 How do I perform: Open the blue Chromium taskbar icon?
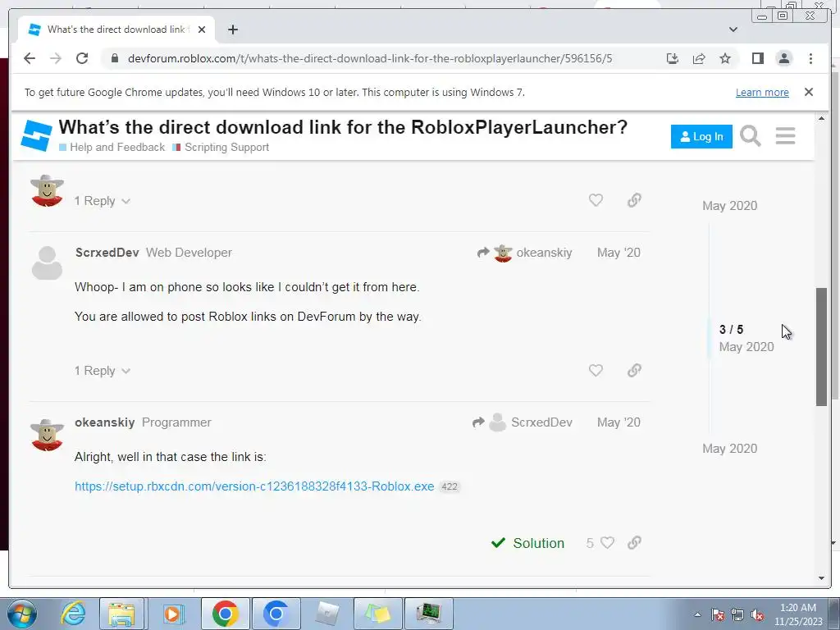click(x=276, y=614)
